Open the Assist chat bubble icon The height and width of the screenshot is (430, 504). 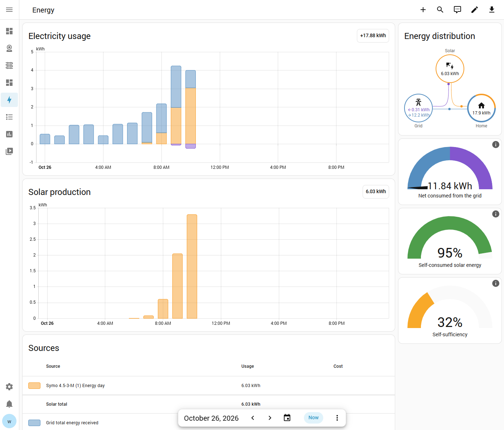pyautogui.click(x=457, y=10)
